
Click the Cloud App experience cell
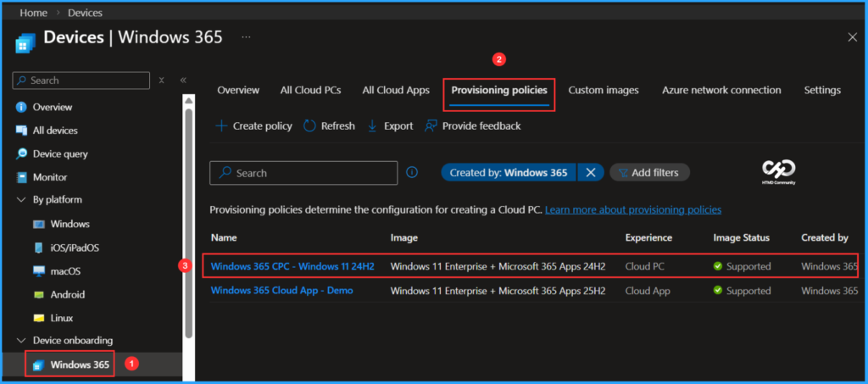[647, 291]
